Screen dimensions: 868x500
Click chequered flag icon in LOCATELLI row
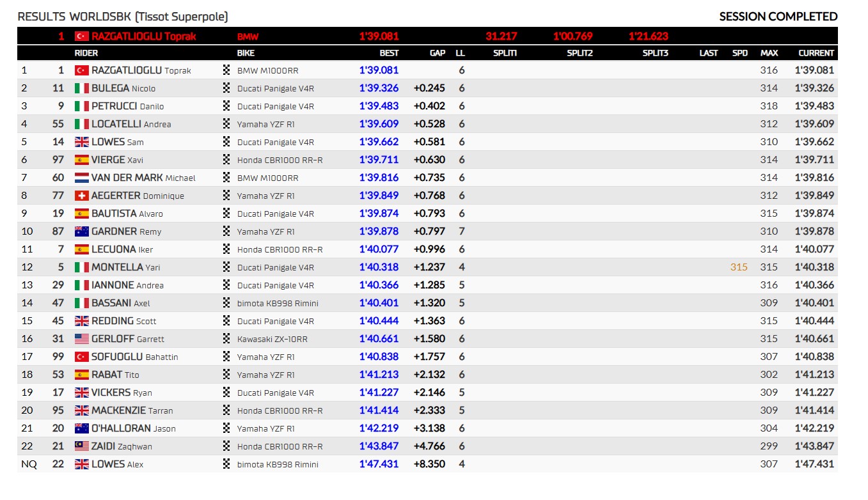point(226,124)
